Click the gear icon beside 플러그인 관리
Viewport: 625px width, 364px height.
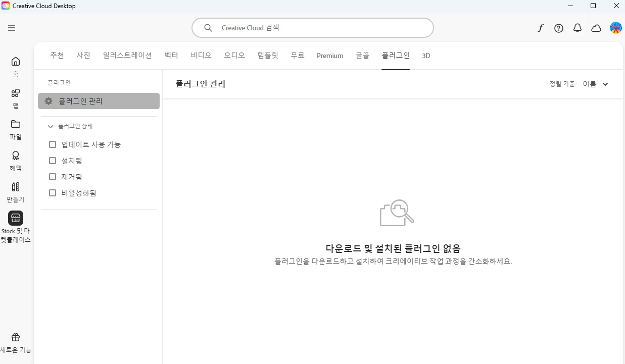pos(49,101)
